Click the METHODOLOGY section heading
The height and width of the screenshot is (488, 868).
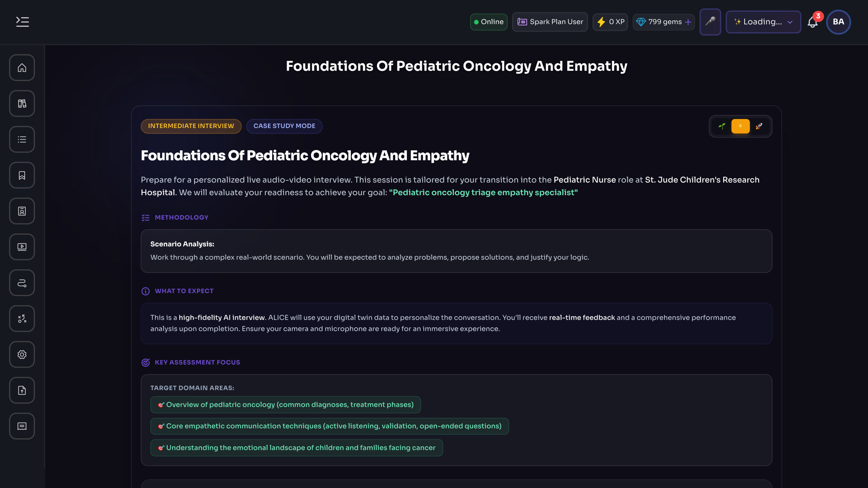pos(181,217)
